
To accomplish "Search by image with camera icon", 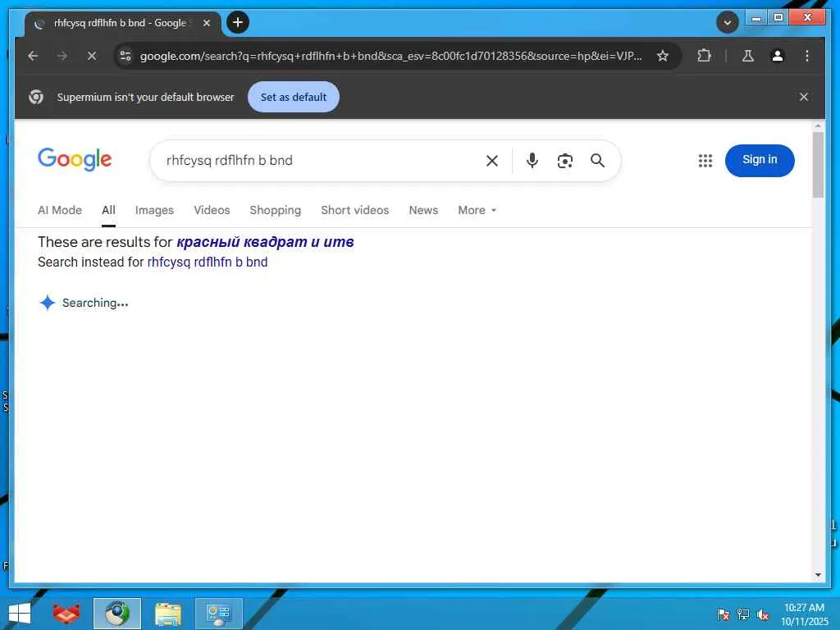I will click(x=564, y=161).
